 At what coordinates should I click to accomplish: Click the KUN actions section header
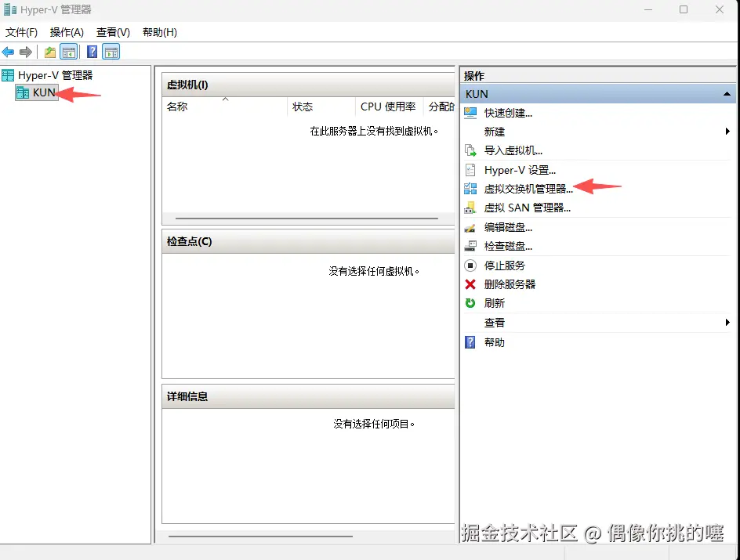(x=598, y=94)
